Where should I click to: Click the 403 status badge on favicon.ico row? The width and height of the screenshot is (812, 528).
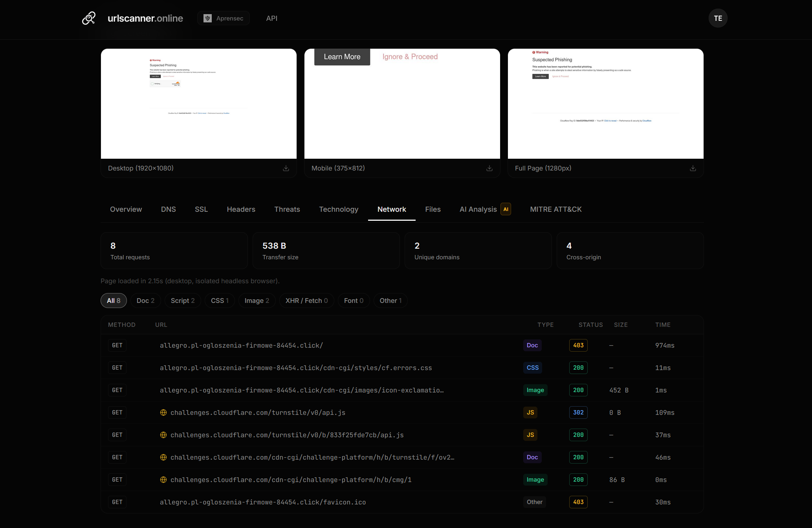click(578, 502)
